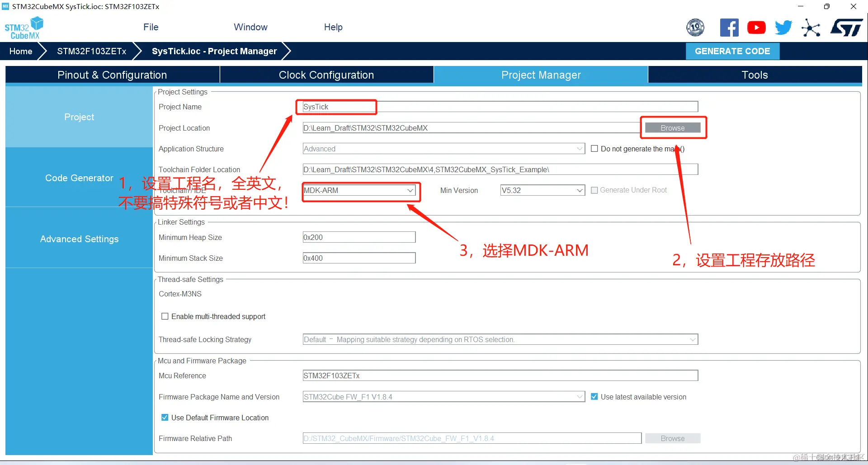
Task: Click the Min Version label
Action: (459, 190)
